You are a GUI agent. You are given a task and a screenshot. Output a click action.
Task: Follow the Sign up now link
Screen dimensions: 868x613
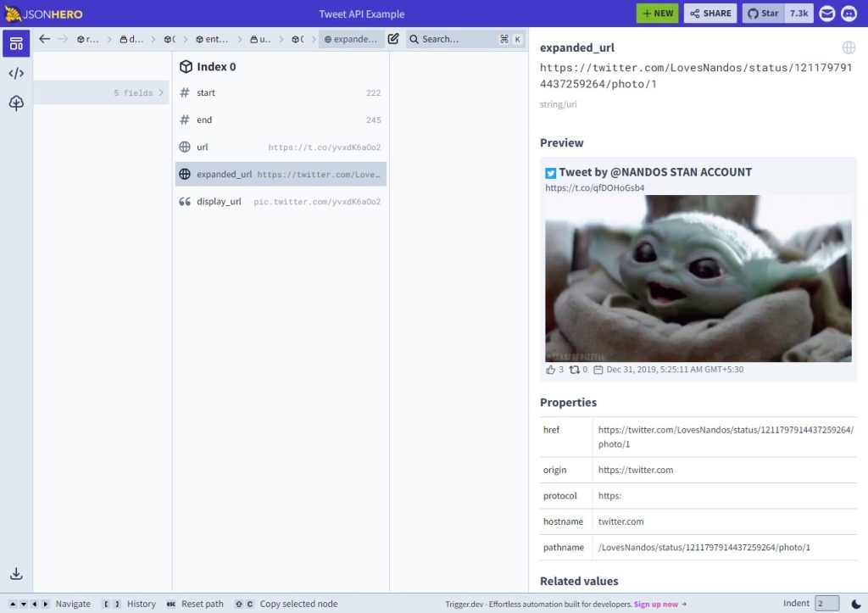656,605
